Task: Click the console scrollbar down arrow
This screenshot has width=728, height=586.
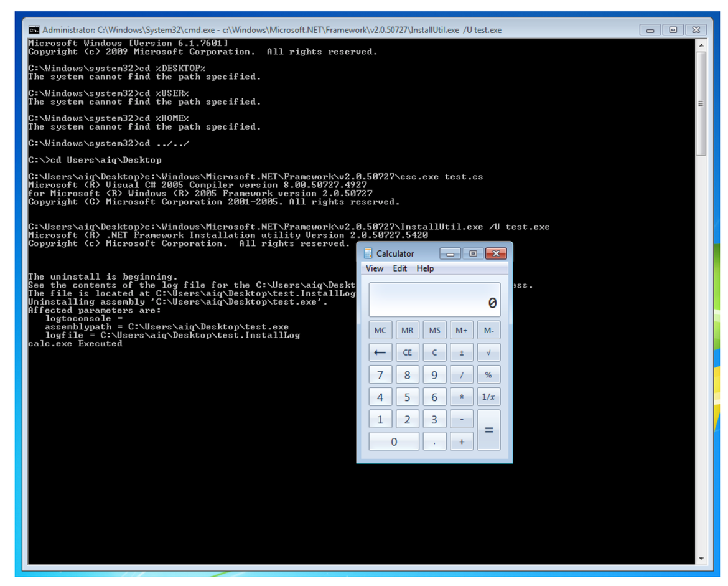Action: point(701,559)
